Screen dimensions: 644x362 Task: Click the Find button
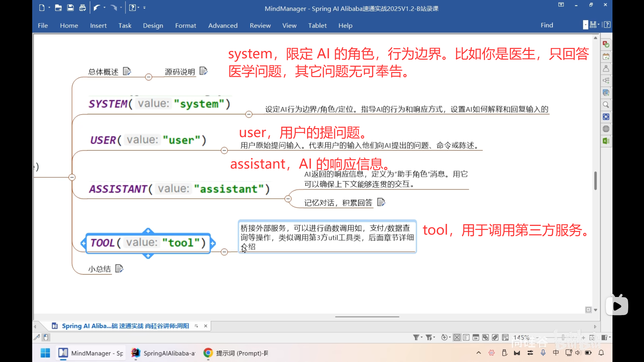point(546,25)
